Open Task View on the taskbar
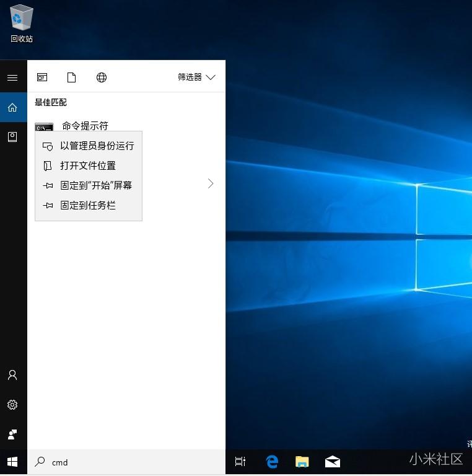The width and height of the screenshot is (472, 476). [x=240, y=462]
